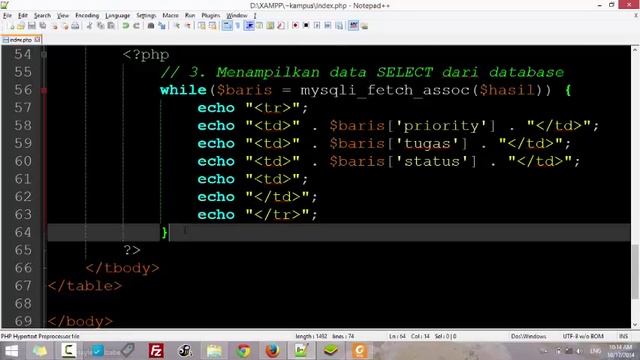The width and height of the screenshot is (640, 360).
Task: Open the Language menu
Action: coord(118,16)
